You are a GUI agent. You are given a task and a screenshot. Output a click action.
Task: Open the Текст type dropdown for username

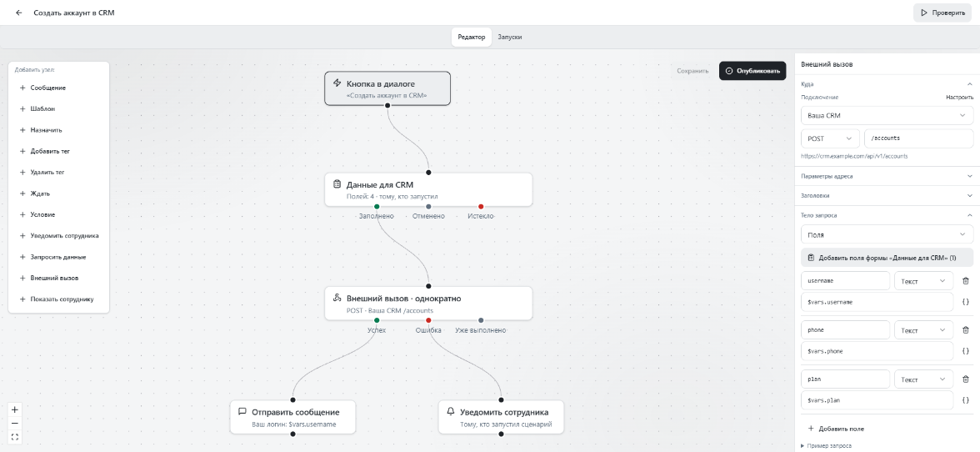[x=923, y=281]
